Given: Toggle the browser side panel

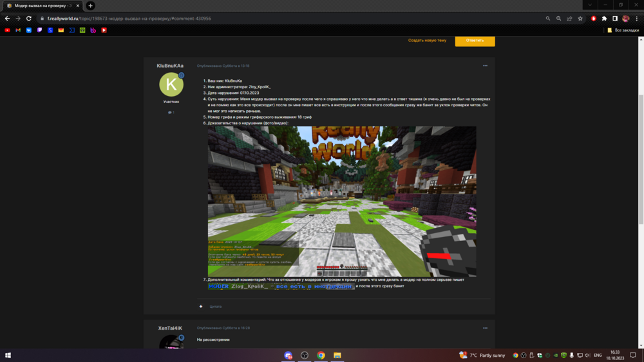Looking at the screenshot, I should [x=615, y=19].
